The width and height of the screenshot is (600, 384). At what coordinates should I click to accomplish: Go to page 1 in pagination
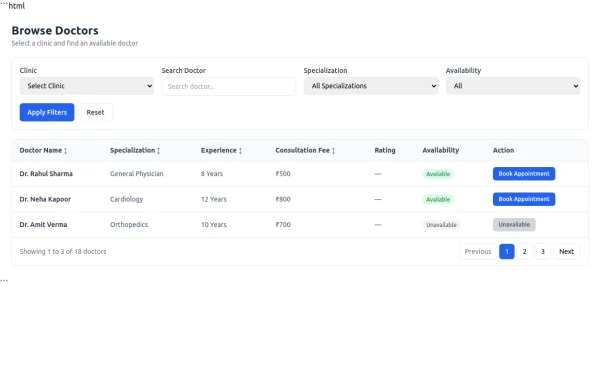[x=507, y=252]
